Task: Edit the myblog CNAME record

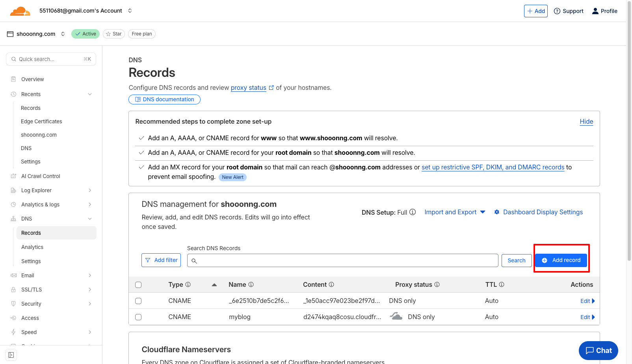Action: [587, 317]
